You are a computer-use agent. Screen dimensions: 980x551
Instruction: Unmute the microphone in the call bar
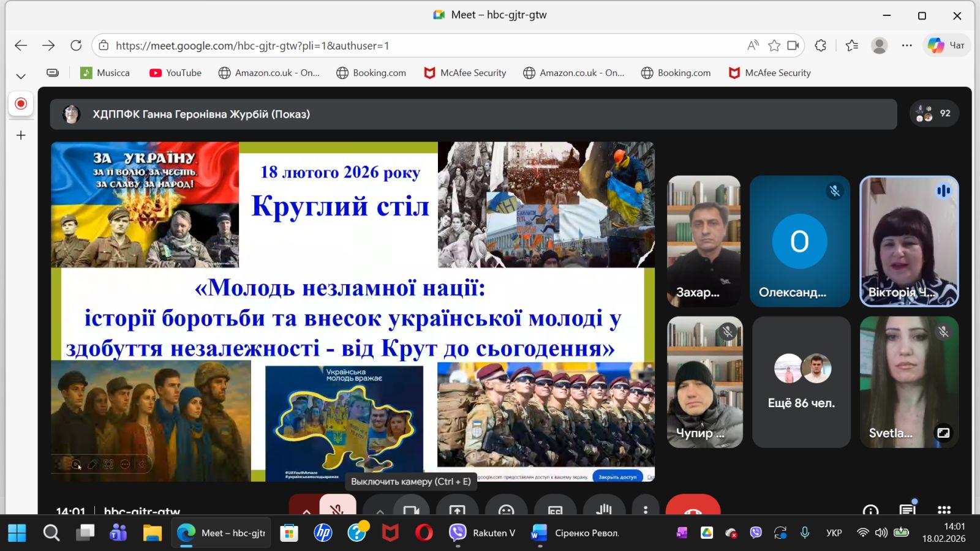(337, 508)
